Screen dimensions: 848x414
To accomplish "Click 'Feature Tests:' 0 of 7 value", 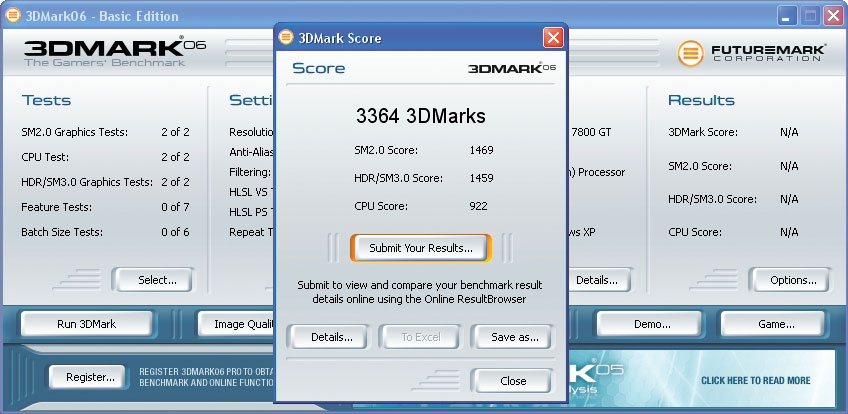I will point(175,207).
